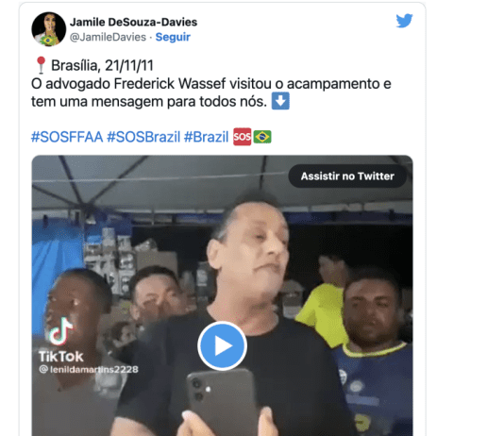This screenshot has height=436, width=504.
Task: Click the @lenildamartins2228 watermark text
Action: click(x=89, y=370)
